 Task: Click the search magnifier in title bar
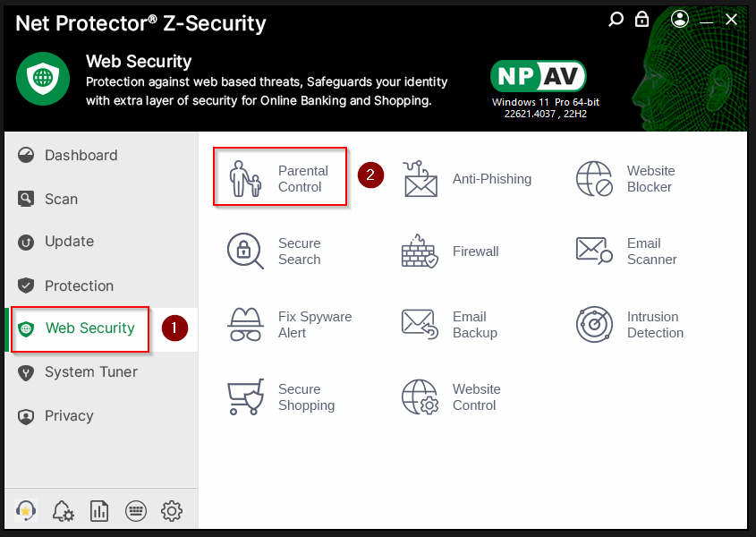click(616, 19)
